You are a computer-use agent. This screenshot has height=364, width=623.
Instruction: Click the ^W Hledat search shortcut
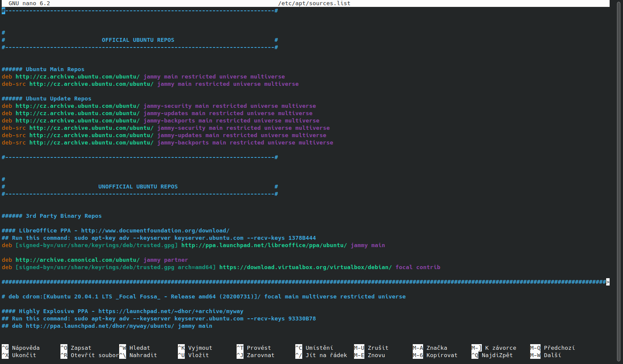click(x=135, y=348)
